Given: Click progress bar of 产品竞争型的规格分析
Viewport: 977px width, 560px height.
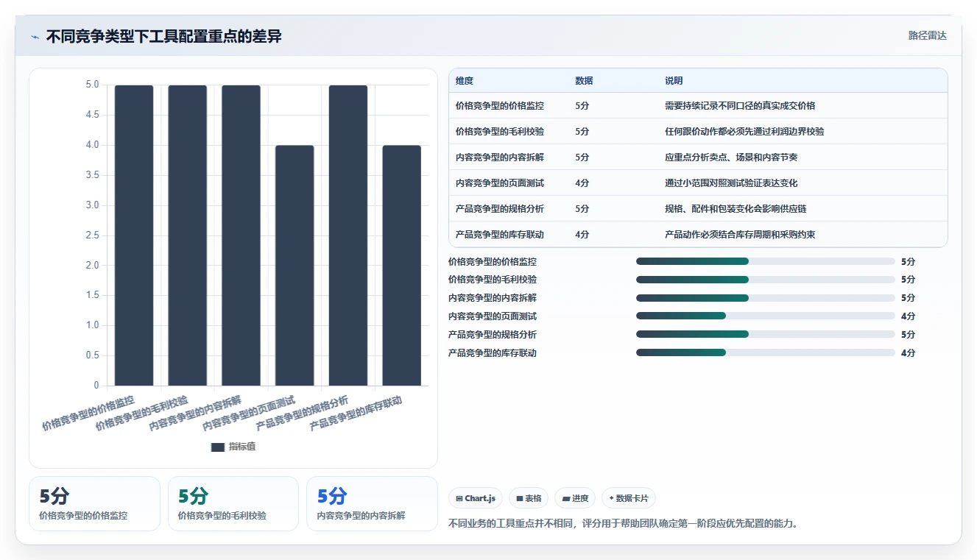Looking at the screenshot, I should click(x=766, y=334).
